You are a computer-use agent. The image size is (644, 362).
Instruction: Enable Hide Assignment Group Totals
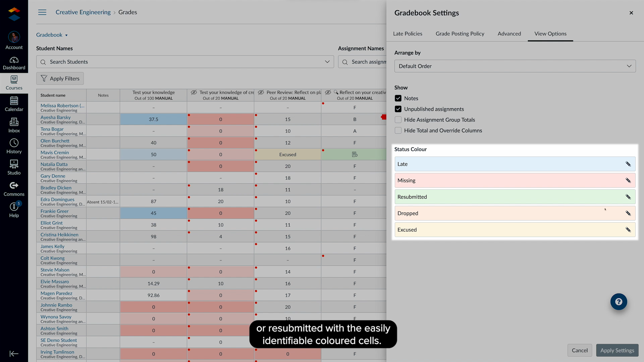click(398, 120)
